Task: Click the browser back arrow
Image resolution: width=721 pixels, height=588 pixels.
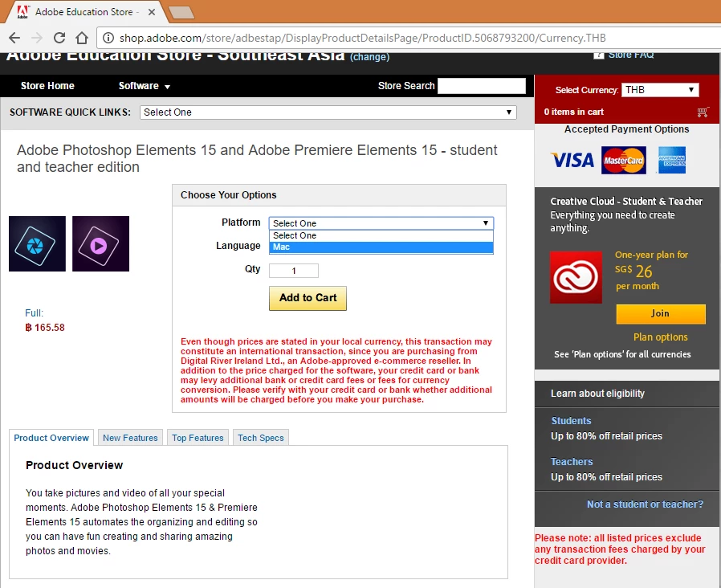Action: [14, 38]
